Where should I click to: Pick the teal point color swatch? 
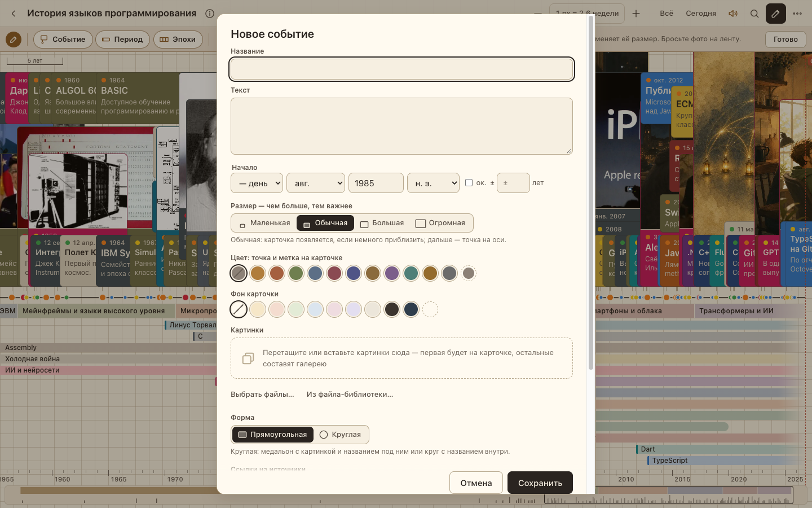pos(411,273)
